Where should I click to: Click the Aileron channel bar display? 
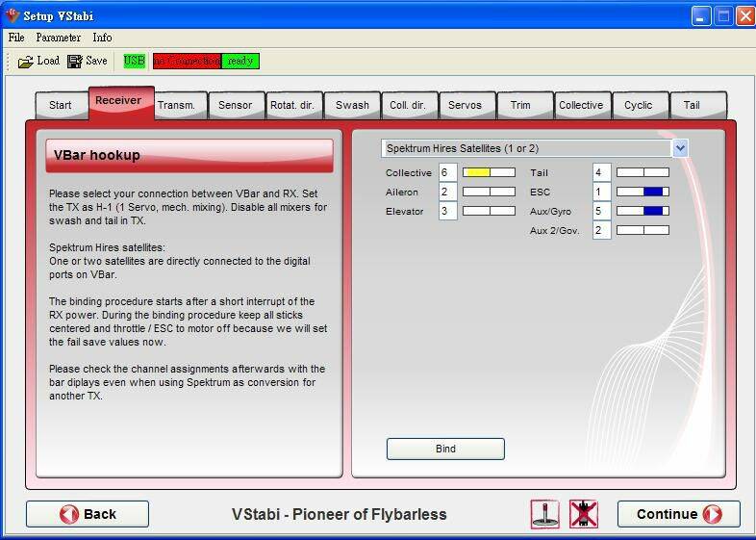490,192
